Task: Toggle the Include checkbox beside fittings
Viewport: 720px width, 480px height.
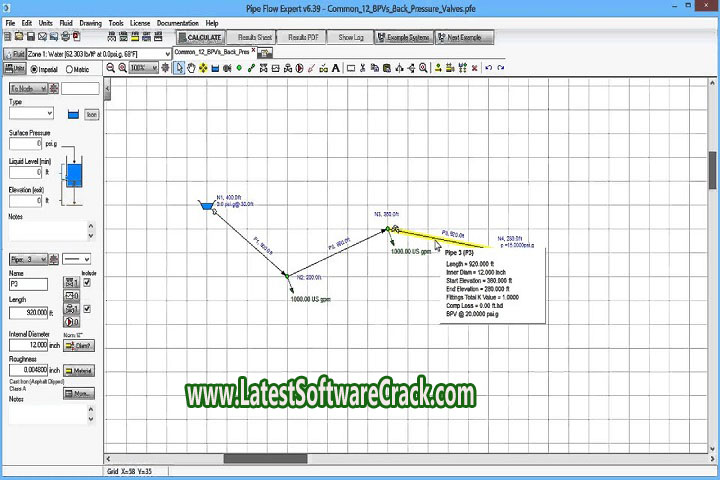Action: pos(87,282)
